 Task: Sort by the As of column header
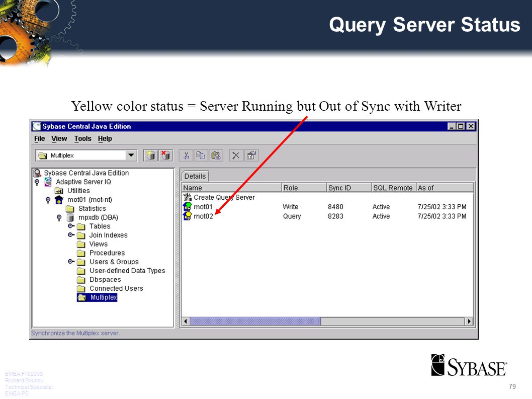(x=445, y=188)
